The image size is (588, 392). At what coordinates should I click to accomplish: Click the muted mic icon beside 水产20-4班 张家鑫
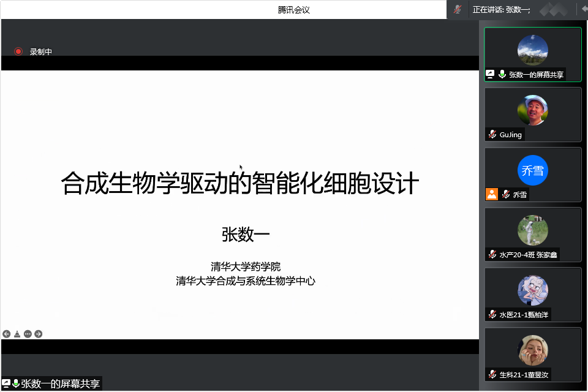pos(492,254)
